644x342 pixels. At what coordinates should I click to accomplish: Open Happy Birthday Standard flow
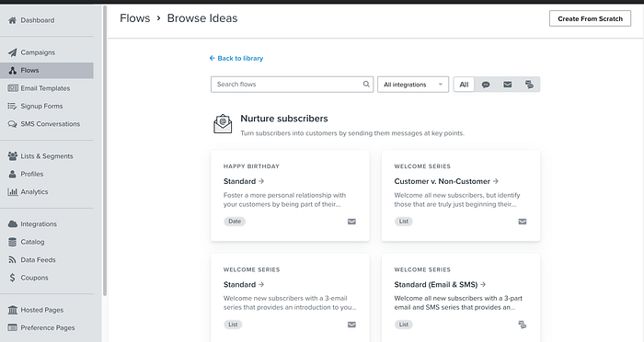(x=244, y=181)
